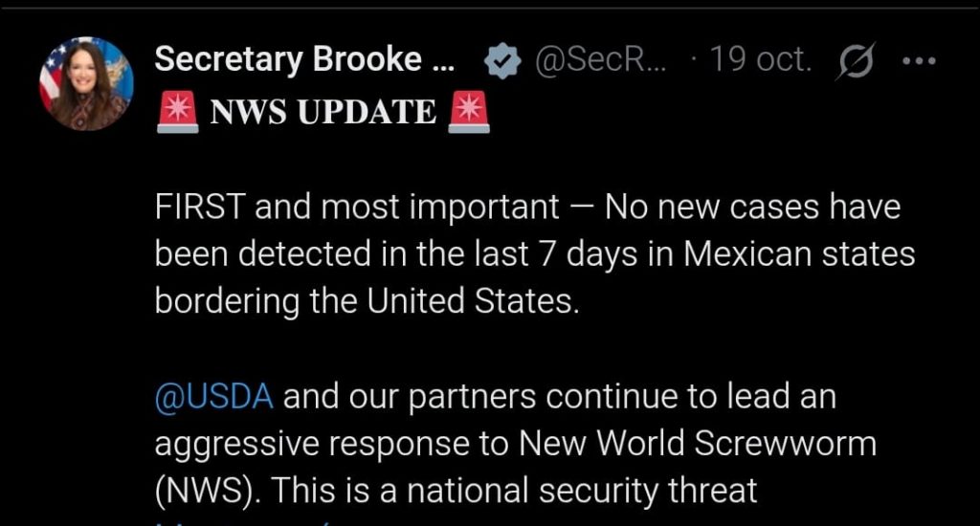The image size is (980, 526).
Task: Click the siren emoji before NWS UPDATE
Action: (x=177, y=112)
